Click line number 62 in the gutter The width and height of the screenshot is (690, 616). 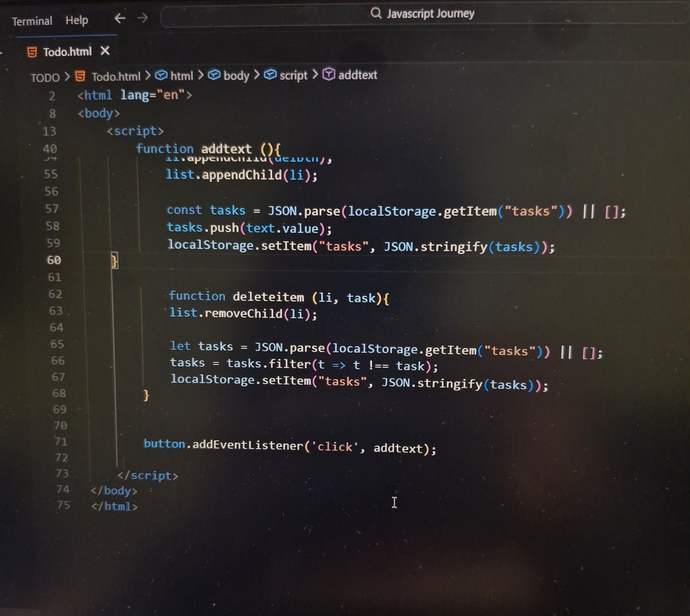(x=56, y=294)
